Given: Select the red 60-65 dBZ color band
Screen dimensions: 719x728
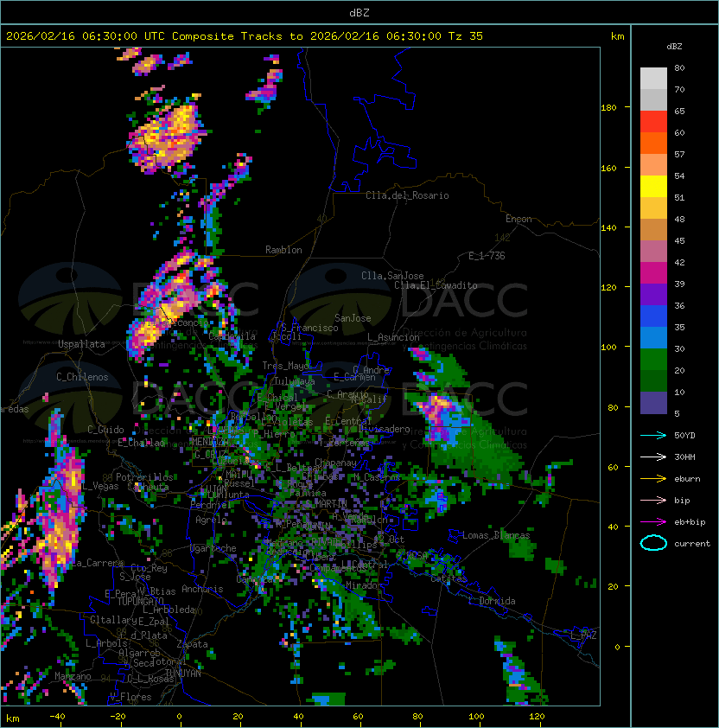Looking at the screenshot, I should point(653,122).
